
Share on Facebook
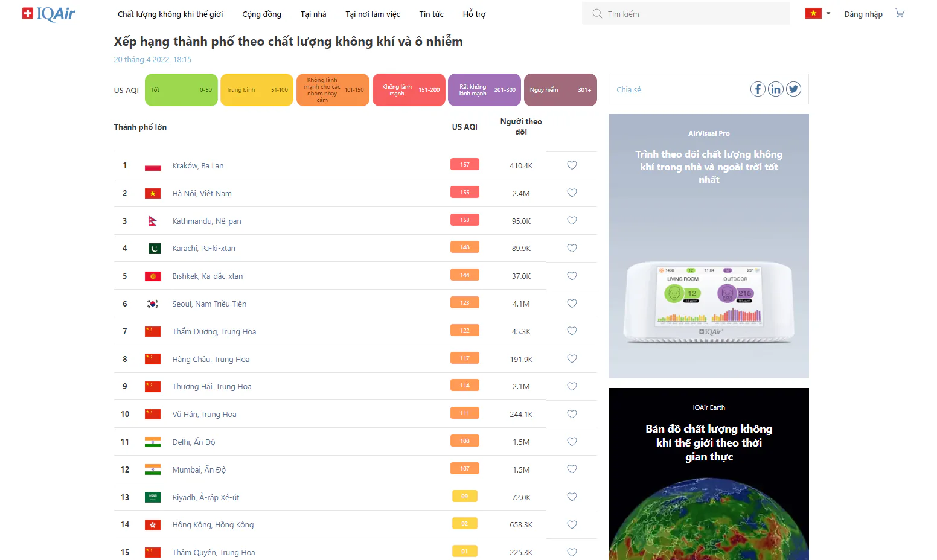[x=758, y=89]
